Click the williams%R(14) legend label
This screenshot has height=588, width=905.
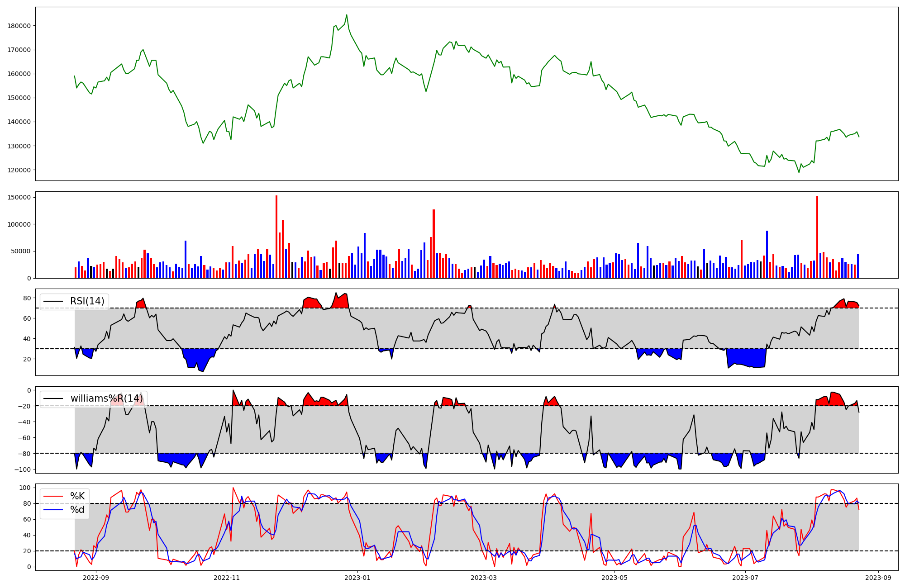(106, 398)
